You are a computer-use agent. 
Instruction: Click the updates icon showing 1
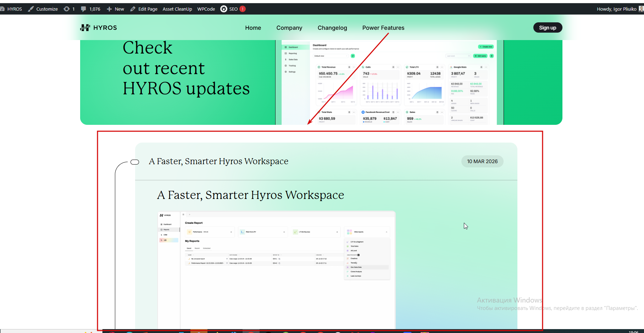67,9
